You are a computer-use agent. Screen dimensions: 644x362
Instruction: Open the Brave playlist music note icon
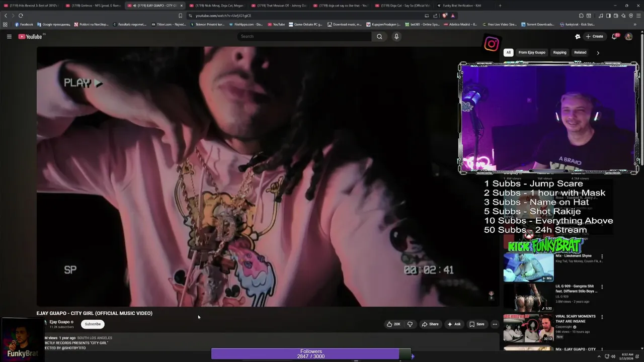(x=601, y=16)
